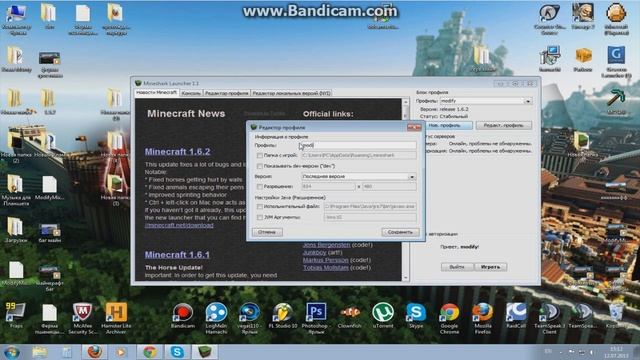Open Fraps desktop shortcut
Screen dimensions: 640x360
(x=16, y=315)
